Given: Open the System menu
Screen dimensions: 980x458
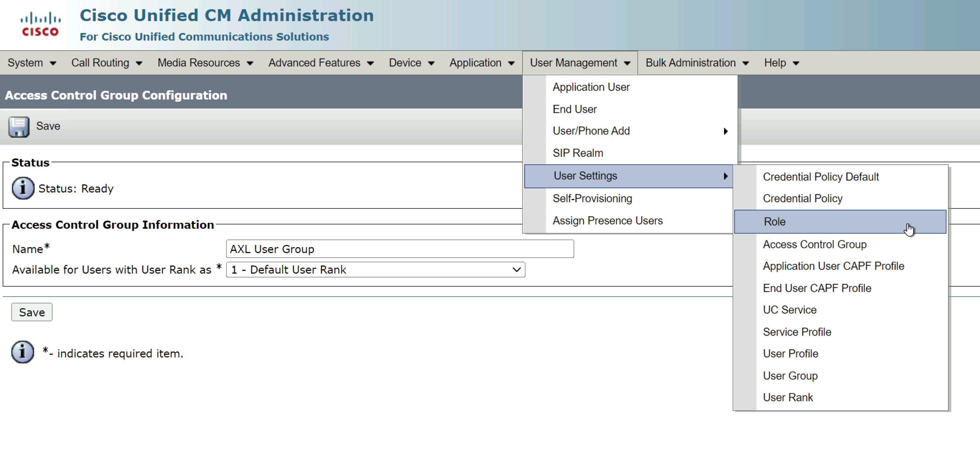Looking at the screenshot, I should tap(32, 63).
